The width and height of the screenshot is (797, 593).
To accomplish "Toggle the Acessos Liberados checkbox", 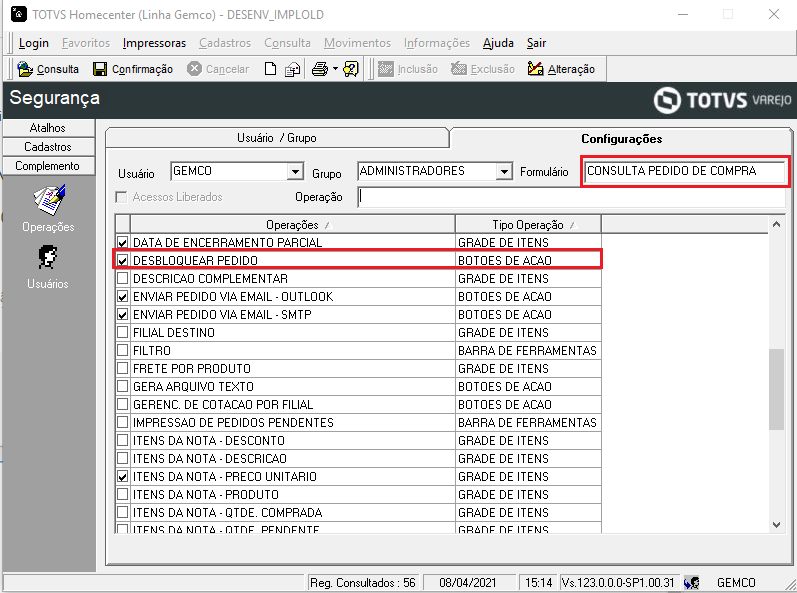I will [121, 197].
